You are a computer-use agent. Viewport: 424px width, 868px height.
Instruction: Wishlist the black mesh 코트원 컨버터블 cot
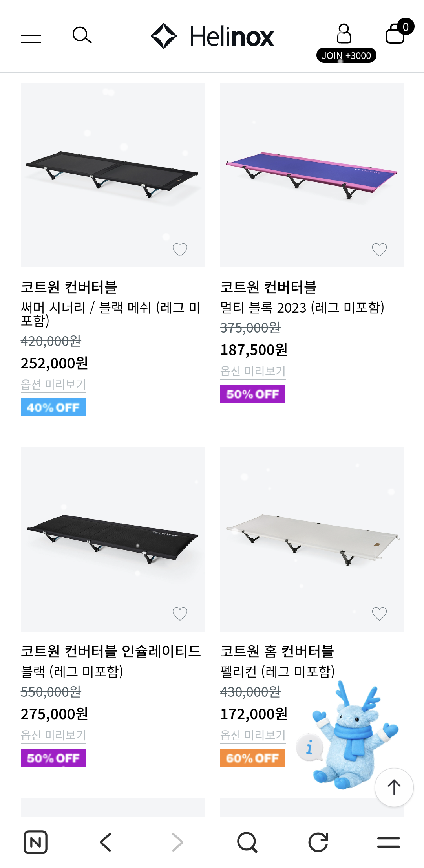tap(180, 249)
